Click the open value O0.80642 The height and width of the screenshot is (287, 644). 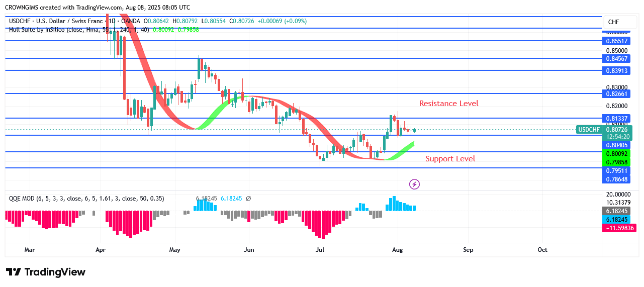click(156, 21)
